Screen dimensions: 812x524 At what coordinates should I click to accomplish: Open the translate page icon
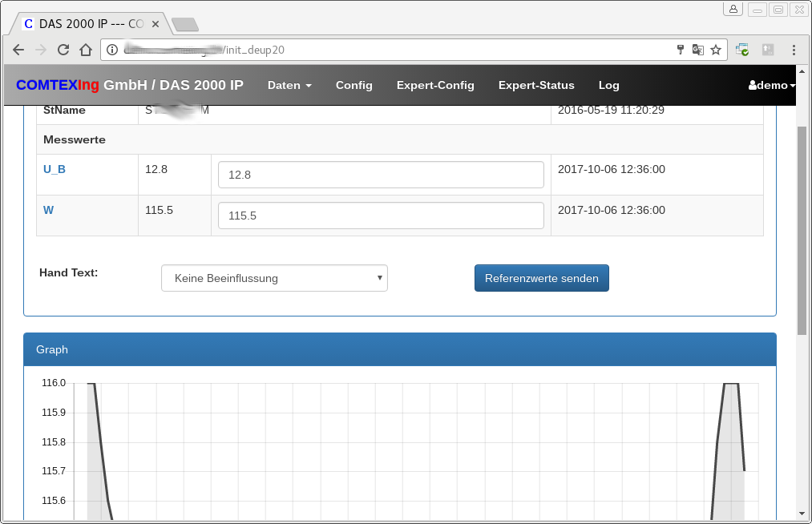[698, 49]
